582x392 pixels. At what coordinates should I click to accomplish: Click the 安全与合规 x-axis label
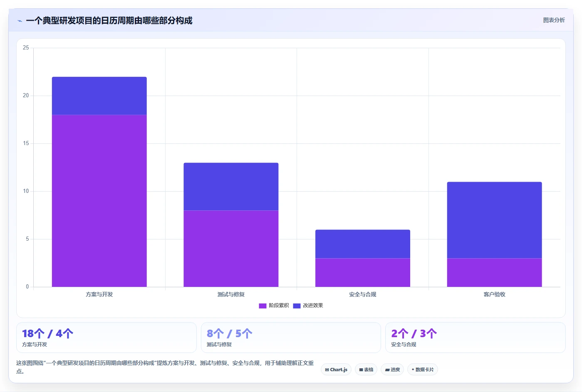coord(363,294)
